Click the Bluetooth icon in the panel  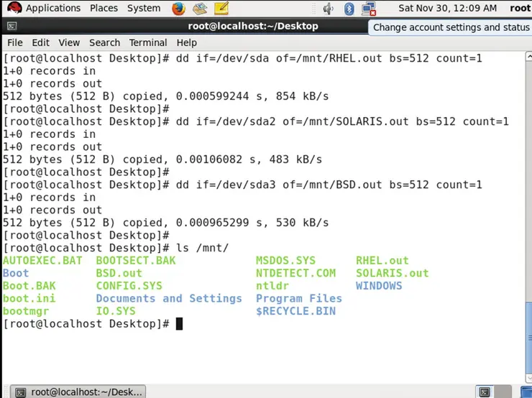point(349,9)
